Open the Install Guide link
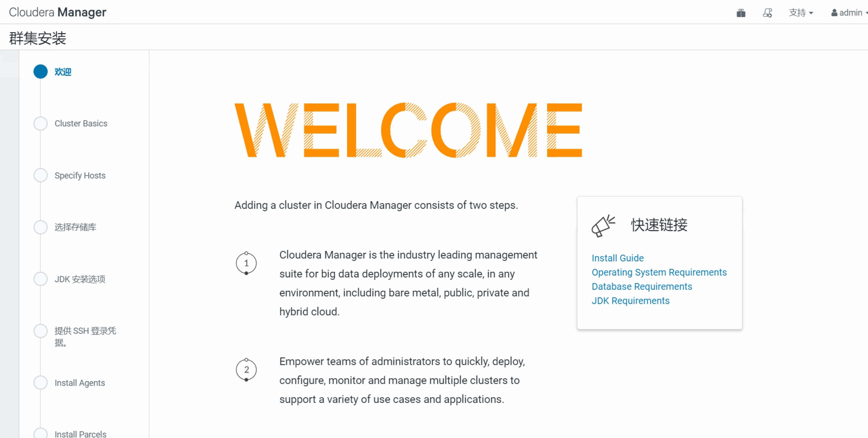The height and width of the screenshot is (438, 868). pos(617,258)
